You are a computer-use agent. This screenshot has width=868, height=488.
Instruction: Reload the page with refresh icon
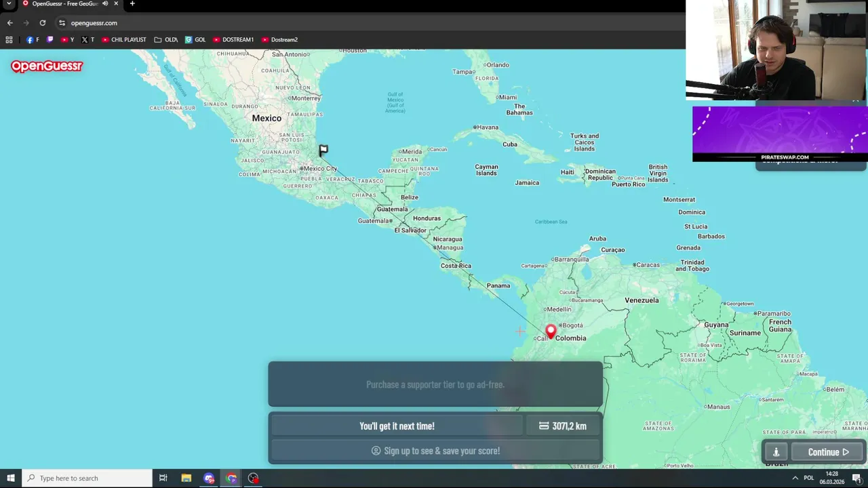coord(43,22)
